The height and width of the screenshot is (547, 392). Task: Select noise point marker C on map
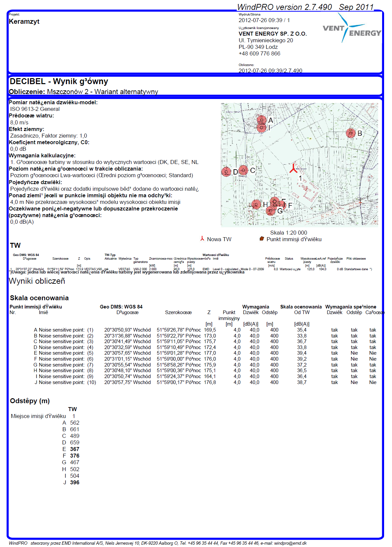coord(243,170)
